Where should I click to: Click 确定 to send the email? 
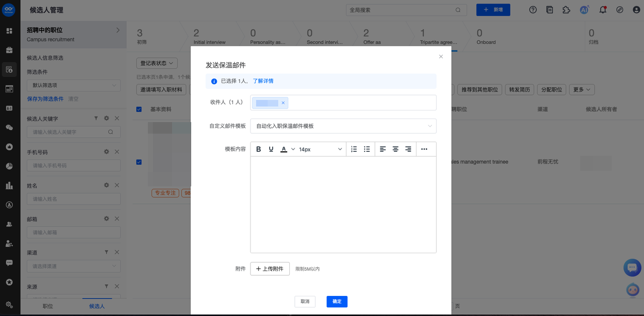[337, 301]
